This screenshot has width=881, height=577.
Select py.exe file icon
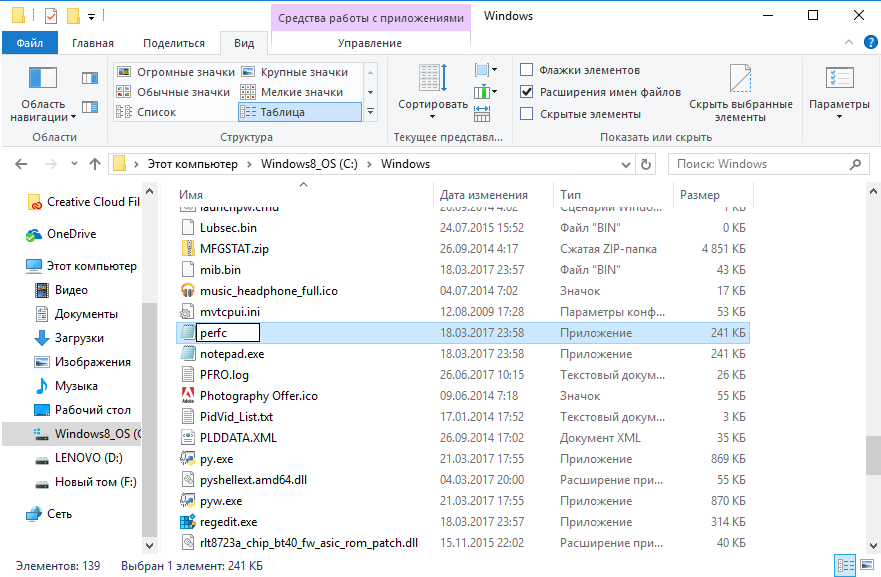(187, 458)
